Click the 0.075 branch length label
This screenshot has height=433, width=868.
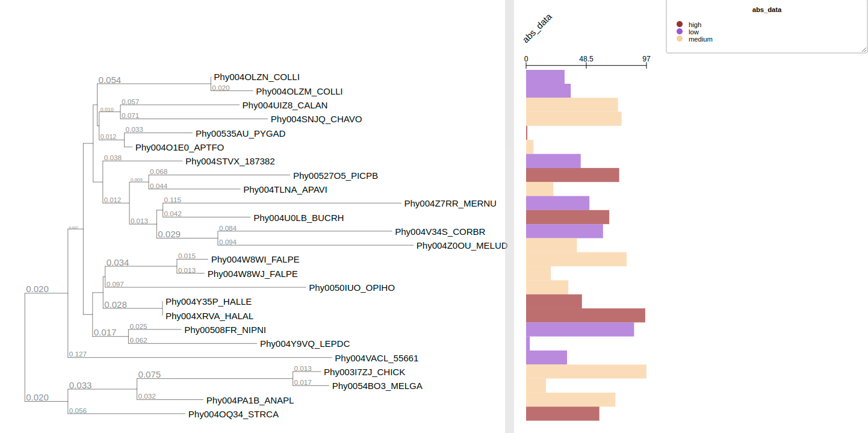coord(149,375)
